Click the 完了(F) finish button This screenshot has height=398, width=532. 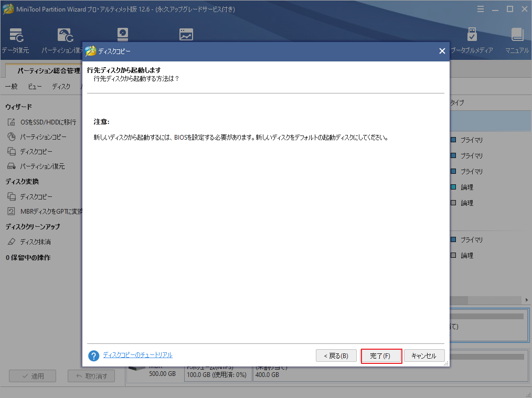point(381,356)
